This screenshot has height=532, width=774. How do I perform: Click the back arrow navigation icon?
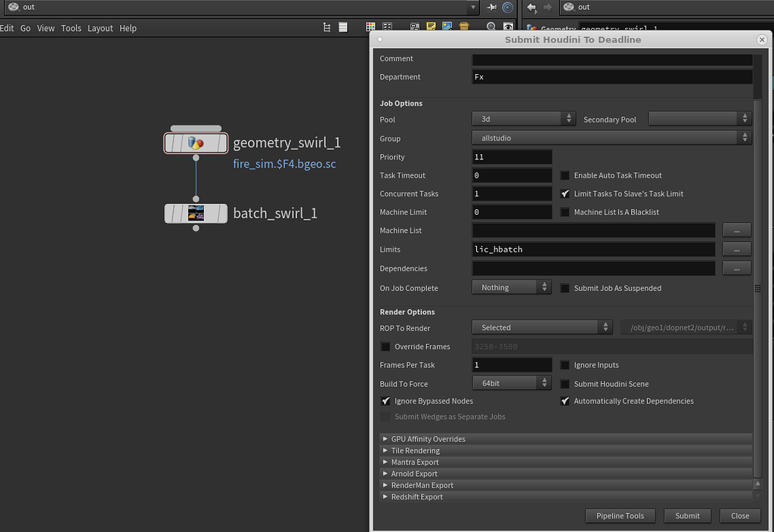(x=531, y=7)
